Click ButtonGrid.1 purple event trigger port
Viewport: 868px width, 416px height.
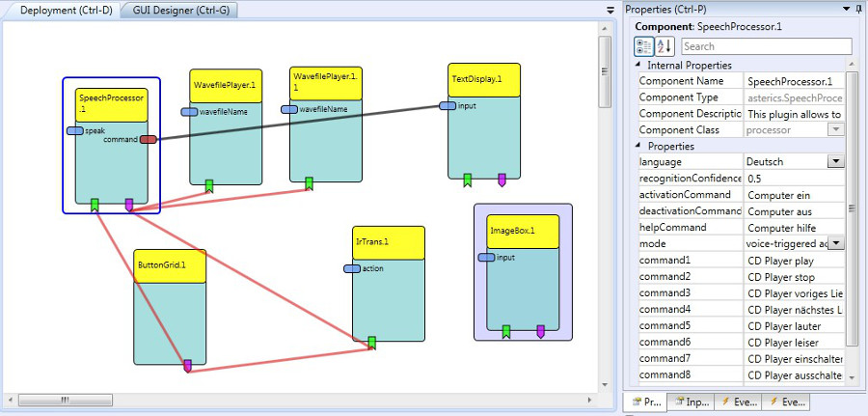pyautogui.click(x=187, y=366)
